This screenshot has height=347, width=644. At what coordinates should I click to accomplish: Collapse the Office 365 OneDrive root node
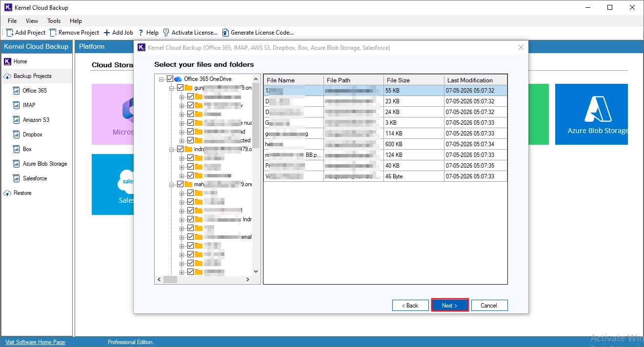coord(161,79)
